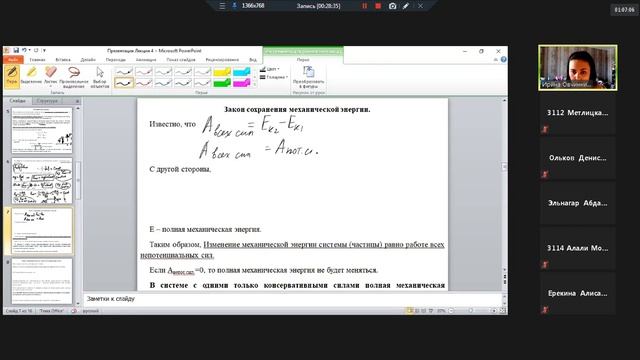
Task: Pick the red pen style in top row
Action: click(x=143, y=72)
